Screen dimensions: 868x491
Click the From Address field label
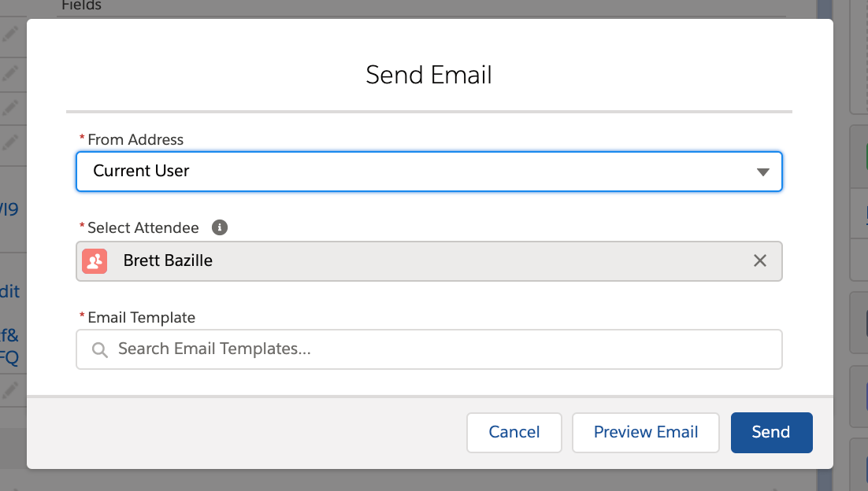click(135, 139)
